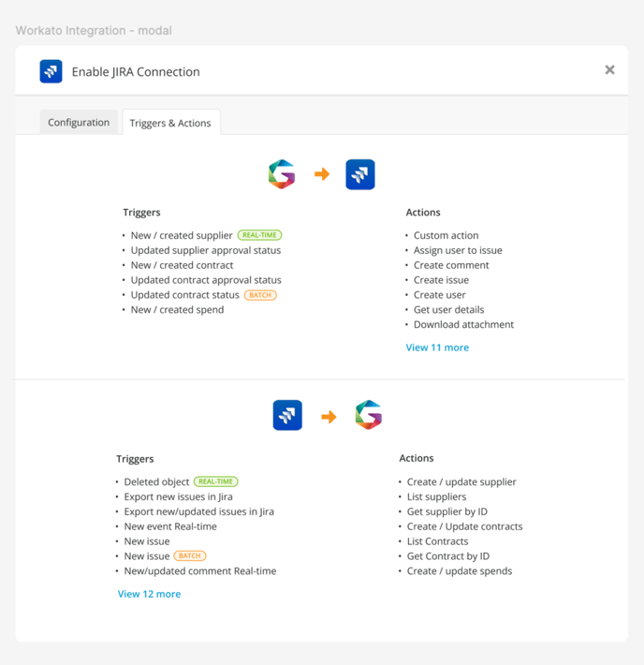Select 'Deleted object' trigger

[156, 481]
